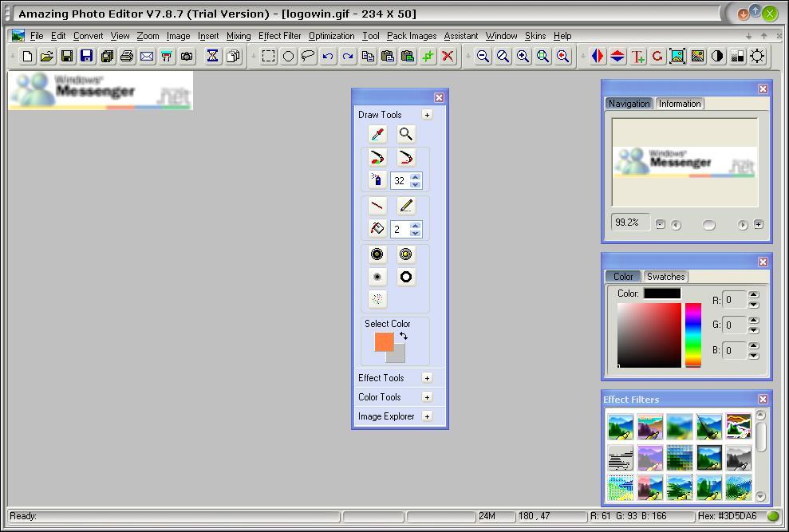789x532 pixels.
Task: Open the Effect Filter menu
Action: tap(279, 36)
